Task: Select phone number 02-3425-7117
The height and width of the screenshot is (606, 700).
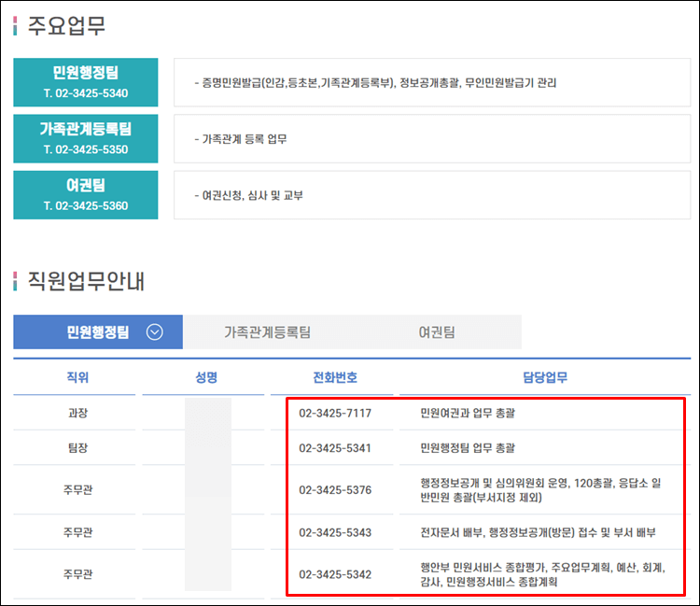Action: (x=335, y=413)
